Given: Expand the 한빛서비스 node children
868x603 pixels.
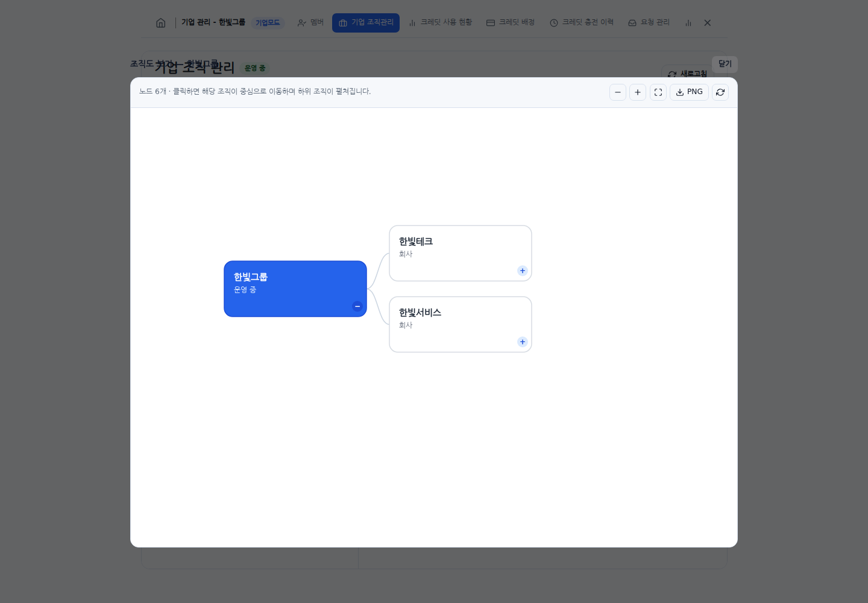Looking at the screenshot, I should (x=523, y=342).
